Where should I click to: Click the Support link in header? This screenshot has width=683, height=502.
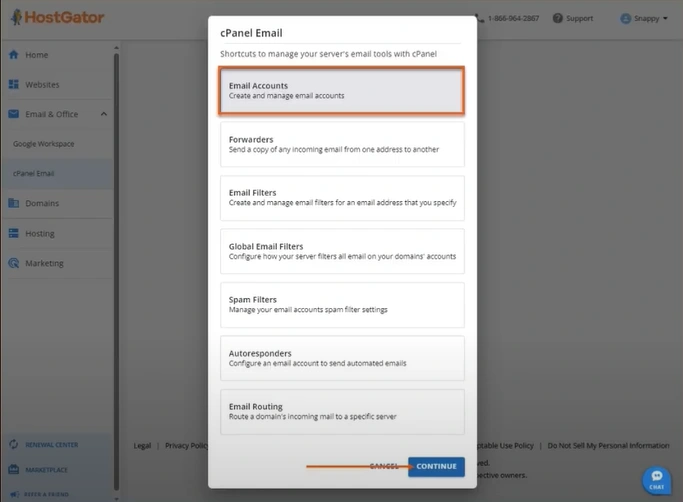click(x=579, y=18)
